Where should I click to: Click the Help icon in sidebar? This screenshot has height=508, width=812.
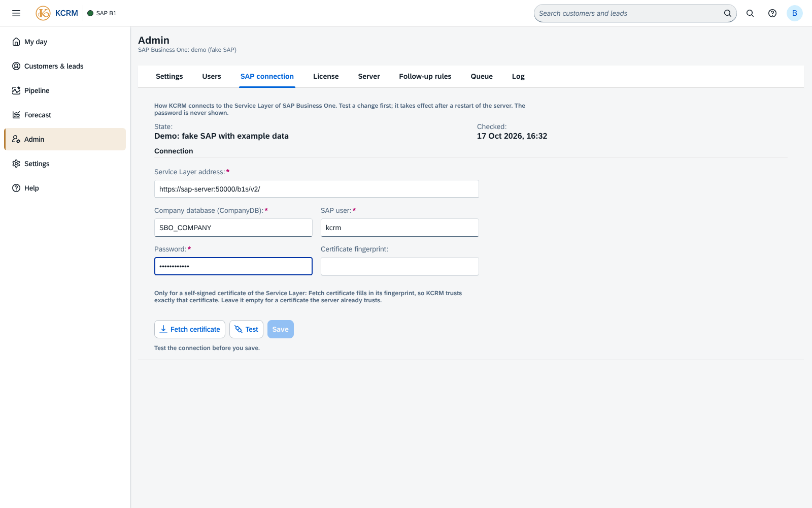tap(16, 188)
